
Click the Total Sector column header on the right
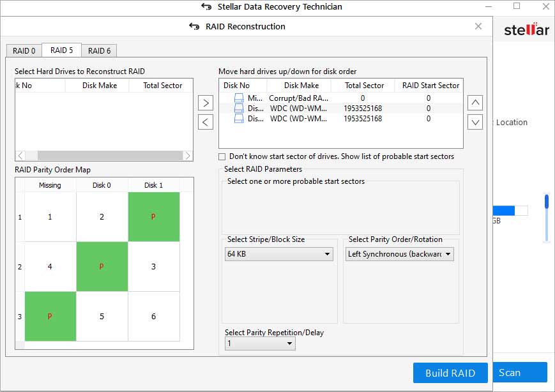coord(364,86)
